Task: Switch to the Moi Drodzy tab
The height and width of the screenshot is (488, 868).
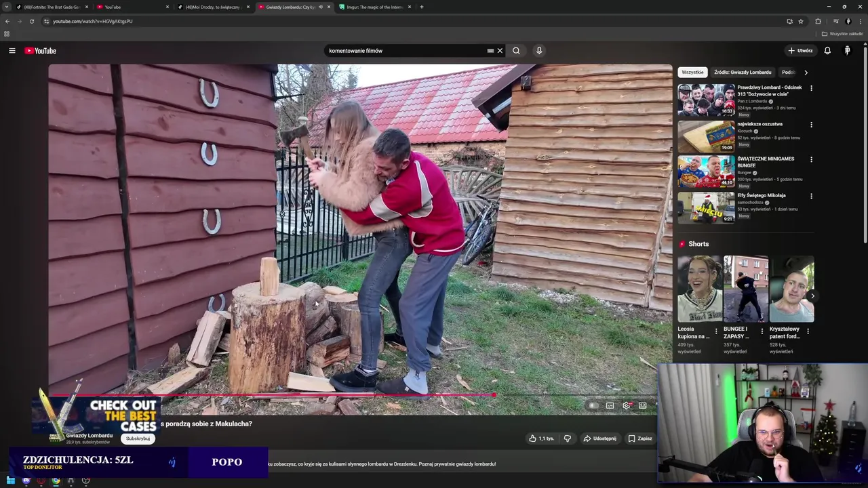Action: [x=213, y=7]
